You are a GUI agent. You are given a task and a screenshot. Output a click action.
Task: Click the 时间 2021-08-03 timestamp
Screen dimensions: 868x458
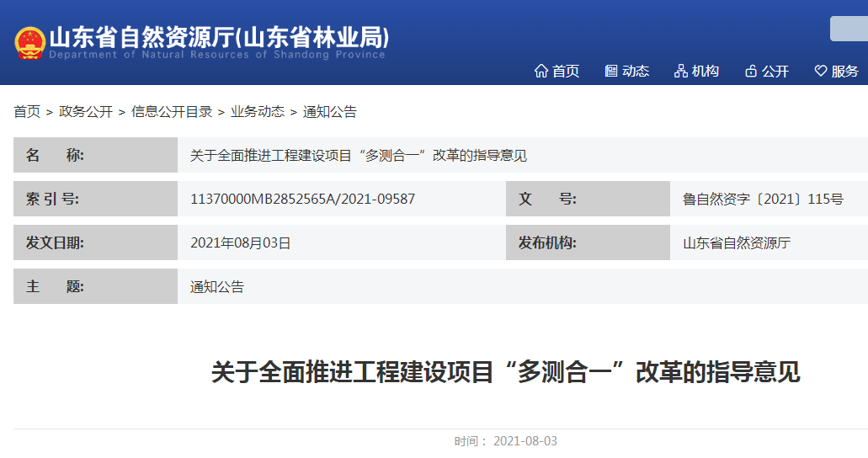[x=505, y=441]
